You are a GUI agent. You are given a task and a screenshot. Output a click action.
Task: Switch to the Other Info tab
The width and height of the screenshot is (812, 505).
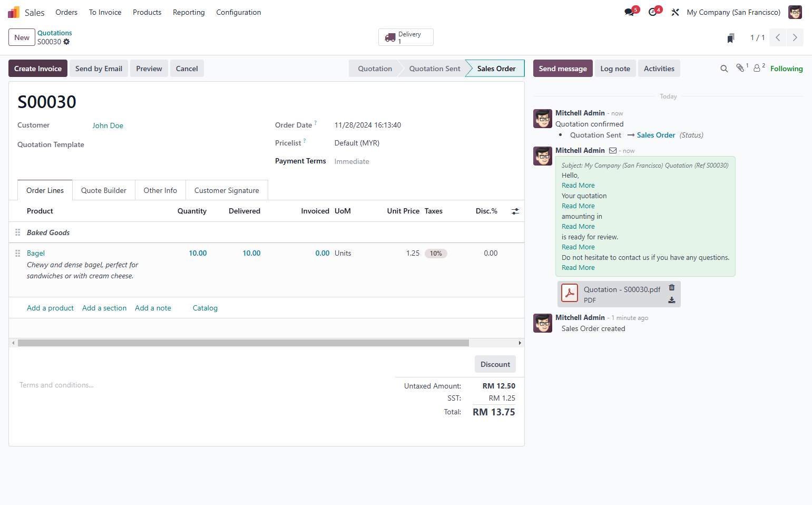160,190
